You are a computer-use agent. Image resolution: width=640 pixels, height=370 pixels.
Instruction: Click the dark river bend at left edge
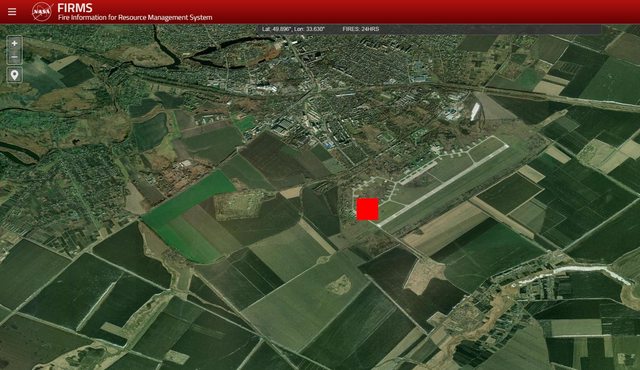(18, 149)
